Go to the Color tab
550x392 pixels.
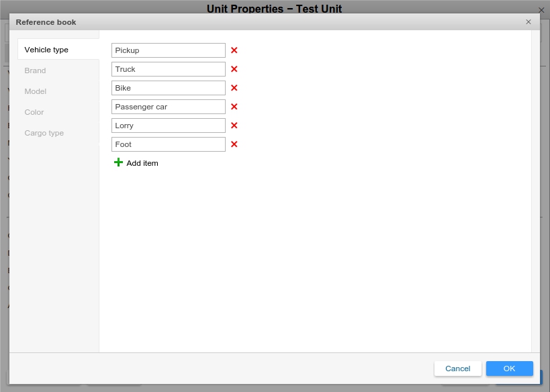34,112
